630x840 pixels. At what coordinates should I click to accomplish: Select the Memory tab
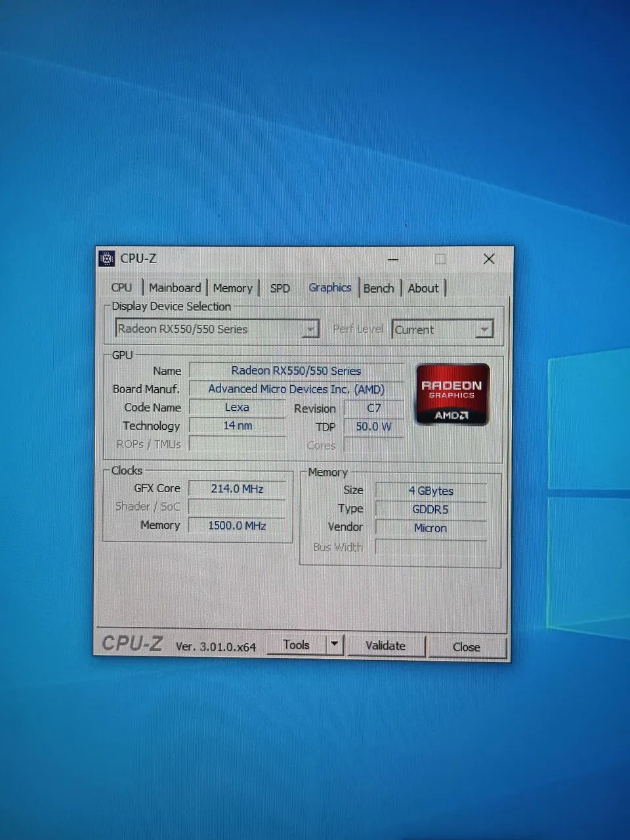[233, 288]
